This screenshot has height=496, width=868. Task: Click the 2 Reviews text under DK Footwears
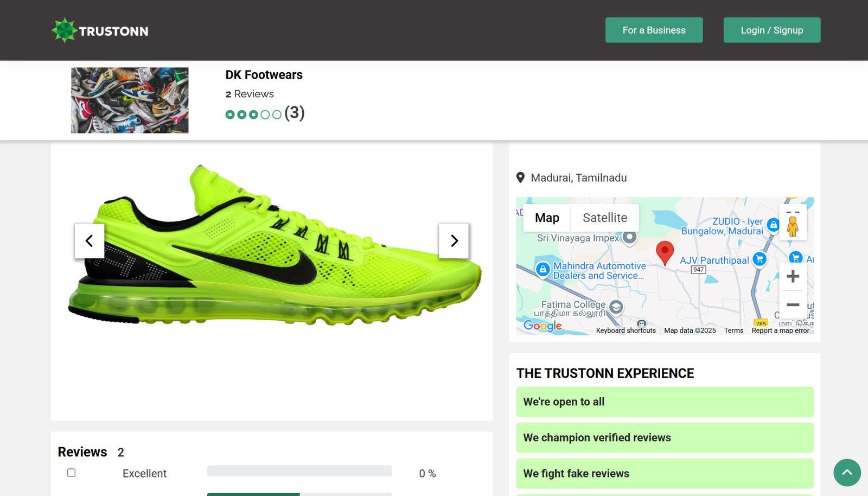tap(250, 94)
